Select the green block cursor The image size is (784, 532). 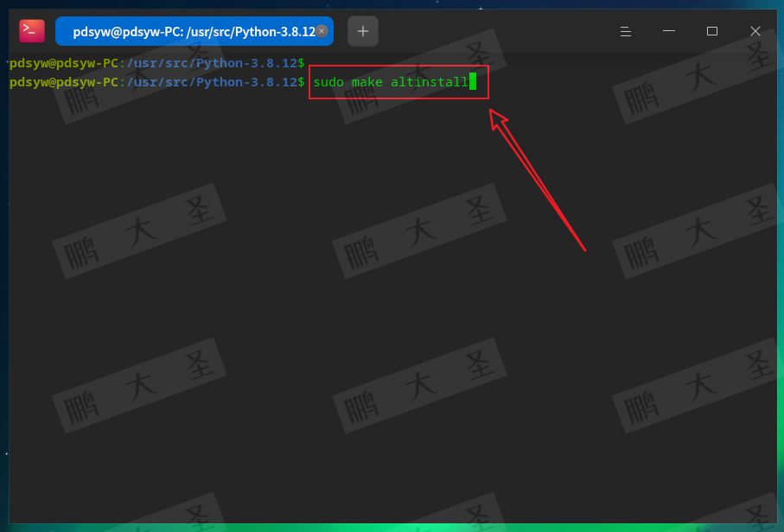pyautogui.click(x=472, y=82)
